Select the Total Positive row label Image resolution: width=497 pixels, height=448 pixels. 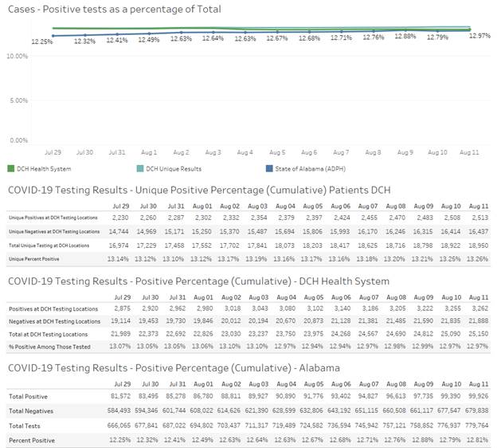(28, 397)
